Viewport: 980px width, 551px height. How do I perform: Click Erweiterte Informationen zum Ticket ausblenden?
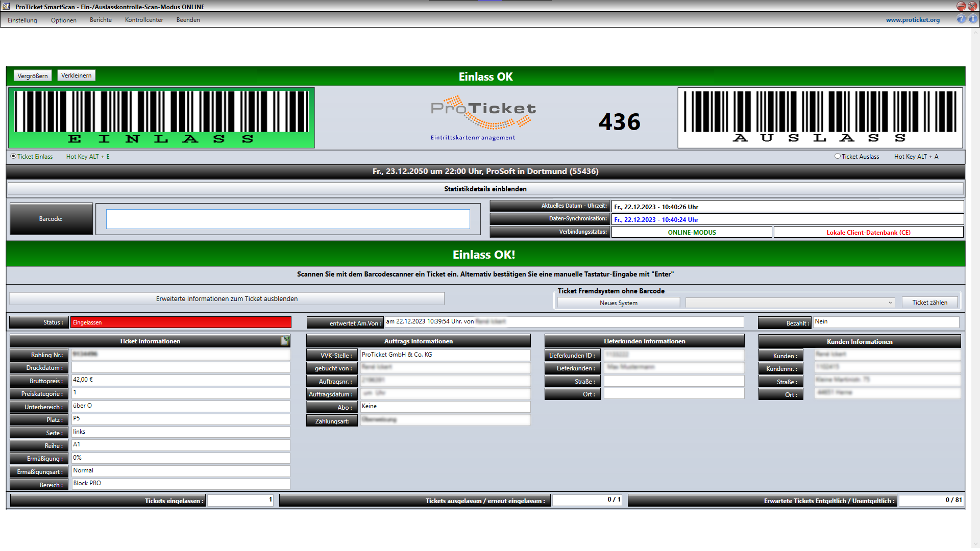click(227, 298)
